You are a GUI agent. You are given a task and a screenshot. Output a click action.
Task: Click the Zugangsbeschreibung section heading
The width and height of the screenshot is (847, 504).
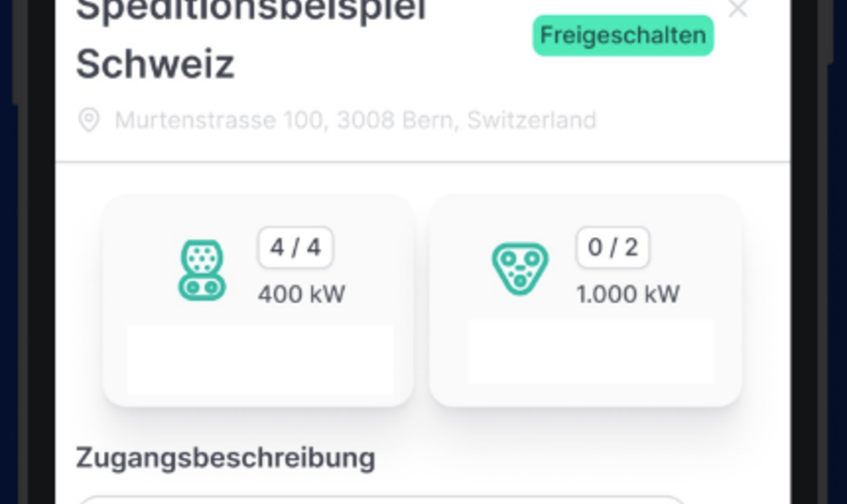(225, 458)
